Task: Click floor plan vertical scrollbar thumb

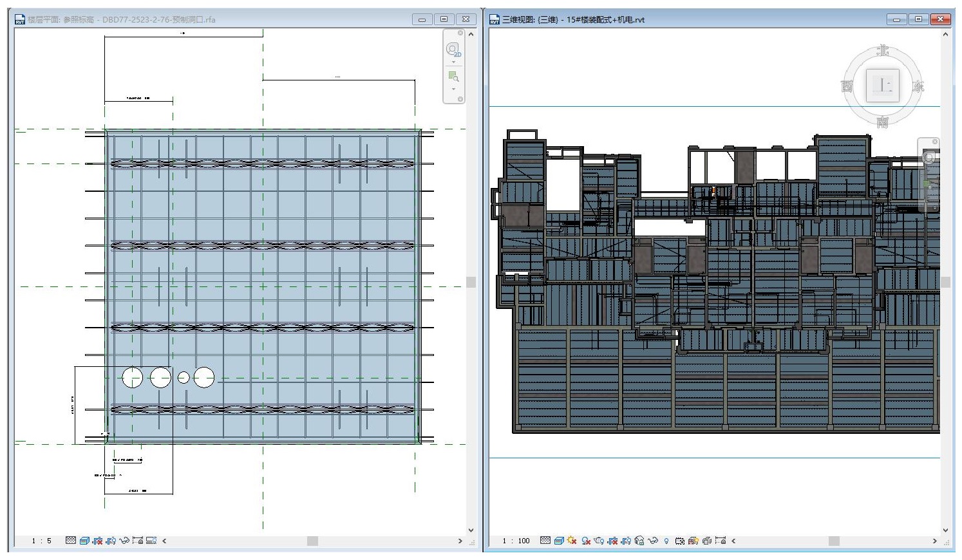Action: point(471,282)
